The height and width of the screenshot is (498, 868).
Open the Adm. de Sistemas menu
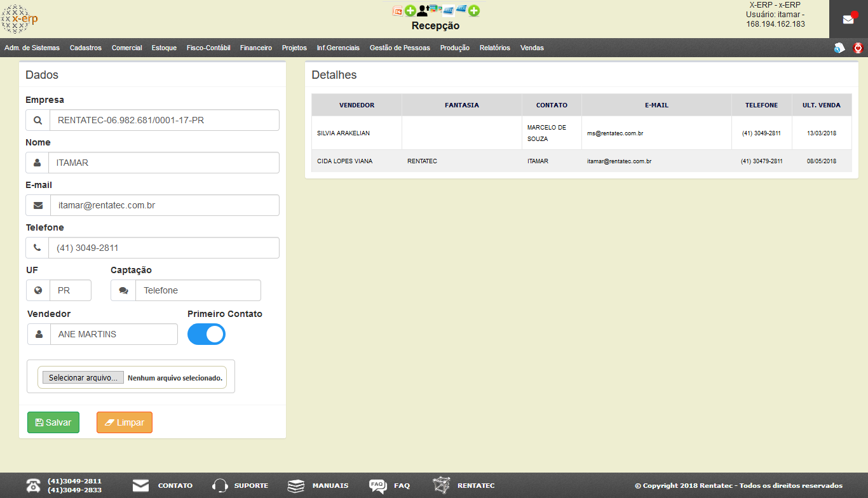pos(32,48)
